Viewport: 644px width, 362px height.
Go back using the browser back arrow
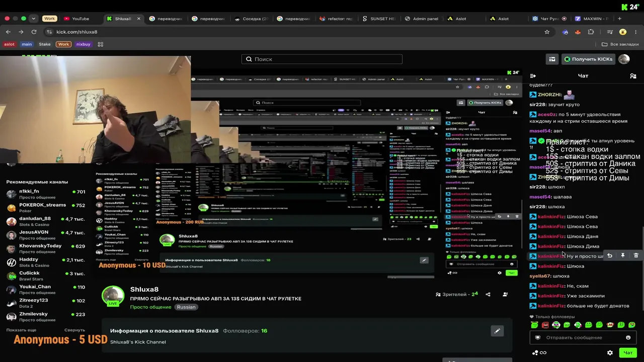(8, 32)
